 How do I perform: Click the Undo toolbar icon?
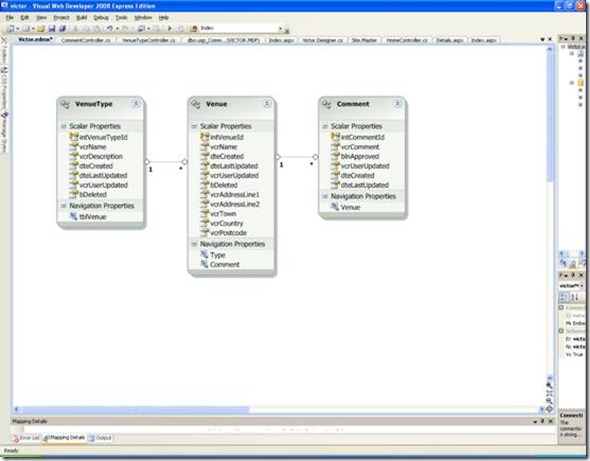pyautogui.click(x=109, y=29)
